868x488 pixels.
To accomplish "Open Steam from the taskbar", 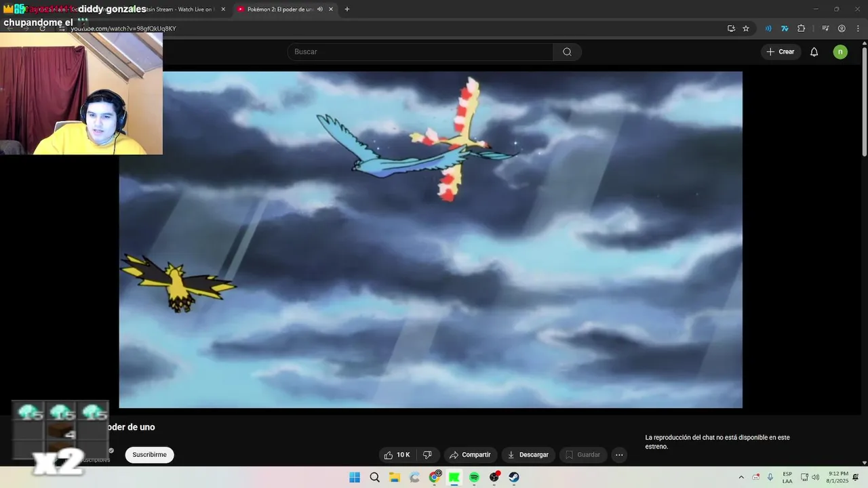I will pyautogui.click(x=514, y=477).
